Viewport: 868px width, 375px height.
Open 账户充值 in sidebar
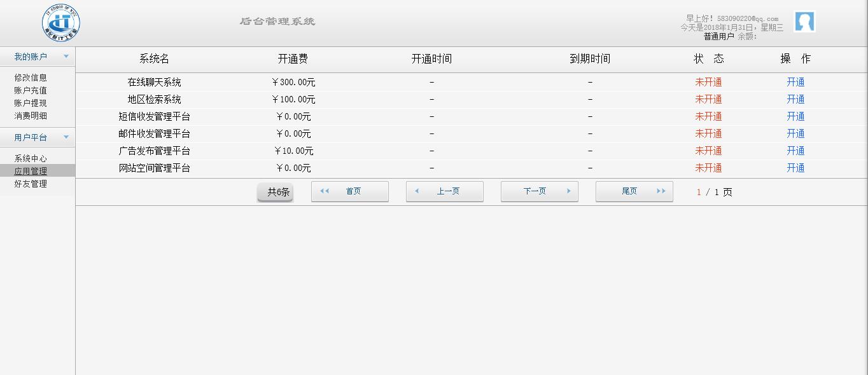click(x=31, y=90)
